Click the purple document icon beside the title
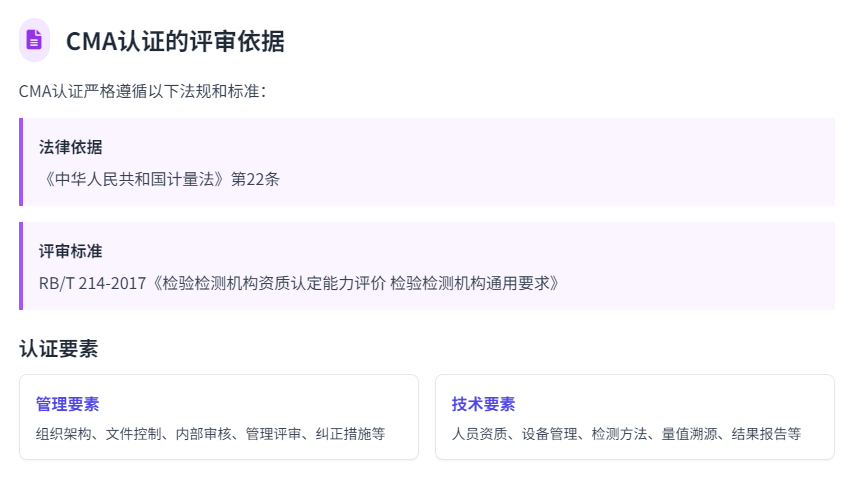The height and width of the screenshot is (478, 855). click(34, 40)
